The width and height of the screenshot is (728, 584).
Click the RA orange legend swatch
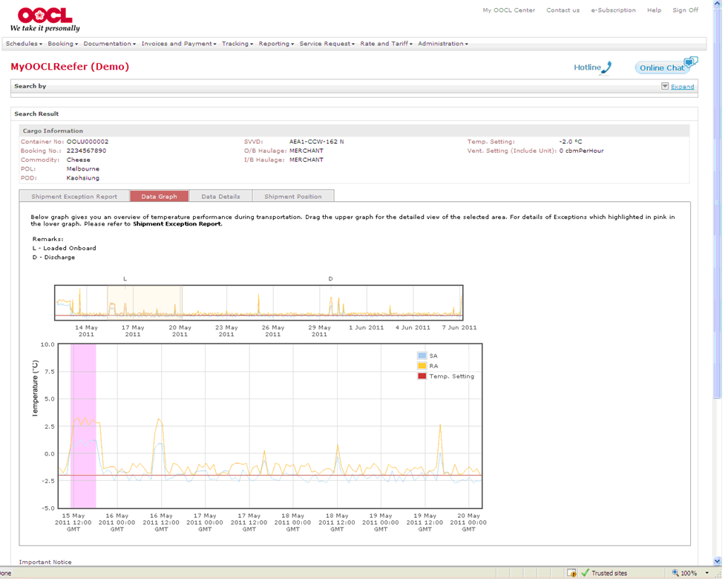coord(422,366)
